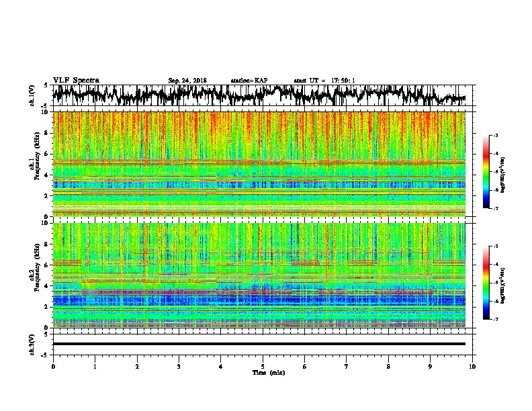Click the "3" minute tick on the Time axis
The image size is (532, 411).
(179, 367)
